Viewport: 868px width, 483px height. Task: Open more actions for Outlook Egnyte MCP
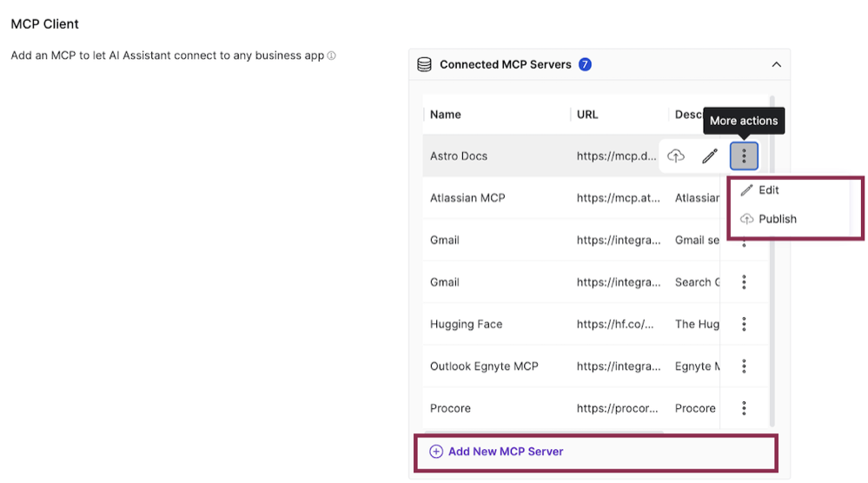[744, 367]
